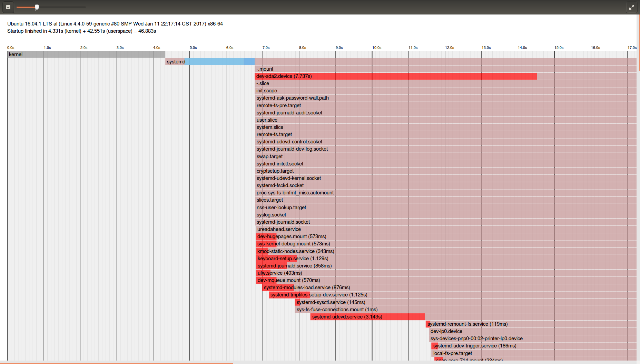Viewport: 640px width, 364px height.
Task: Click the vertical scrollbar on the right edge
Action: pos(639,42)
